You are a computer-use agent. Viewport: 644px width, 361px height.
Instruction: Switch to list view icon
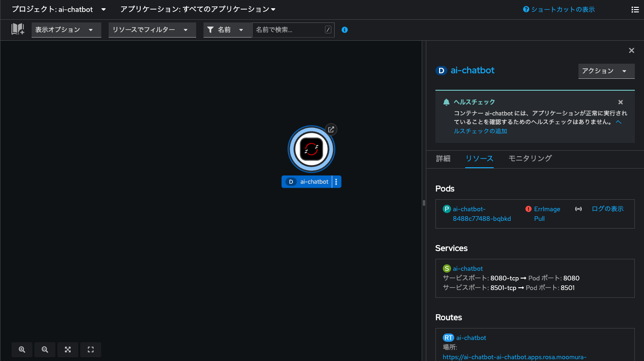pos(635,9)
